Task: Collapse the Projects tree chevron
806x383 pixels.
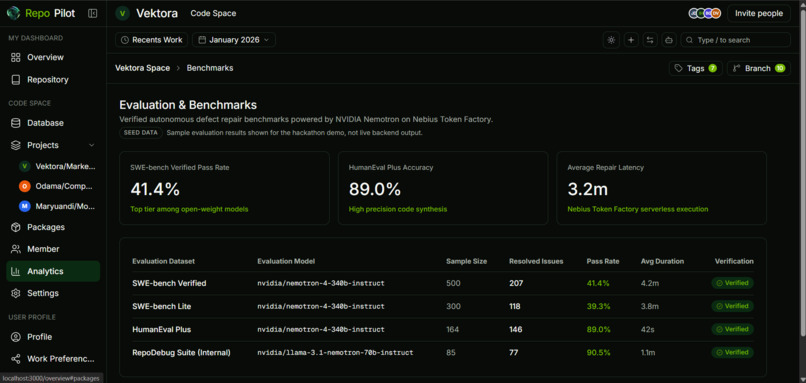Action: click(91, 145)
